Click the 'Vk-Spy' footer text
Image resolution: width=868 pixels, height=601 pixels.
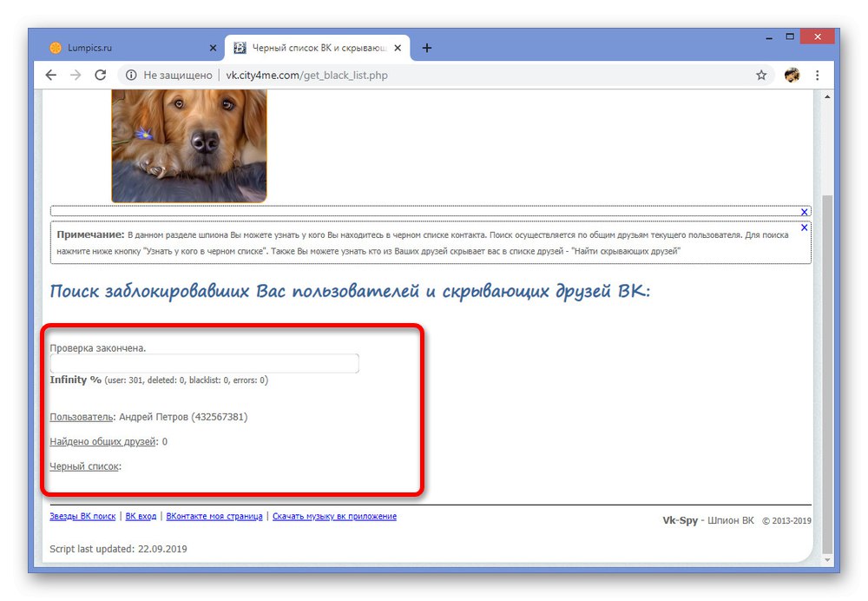coord(680,520)
